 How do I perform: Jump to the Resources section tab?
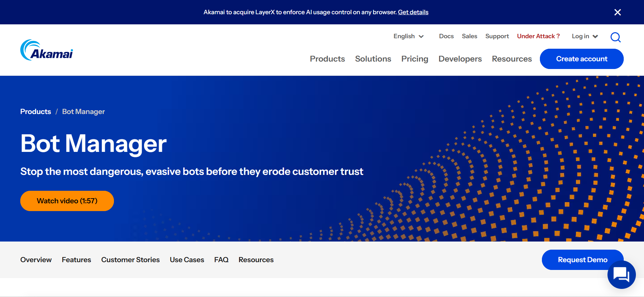tap(256, 260)
